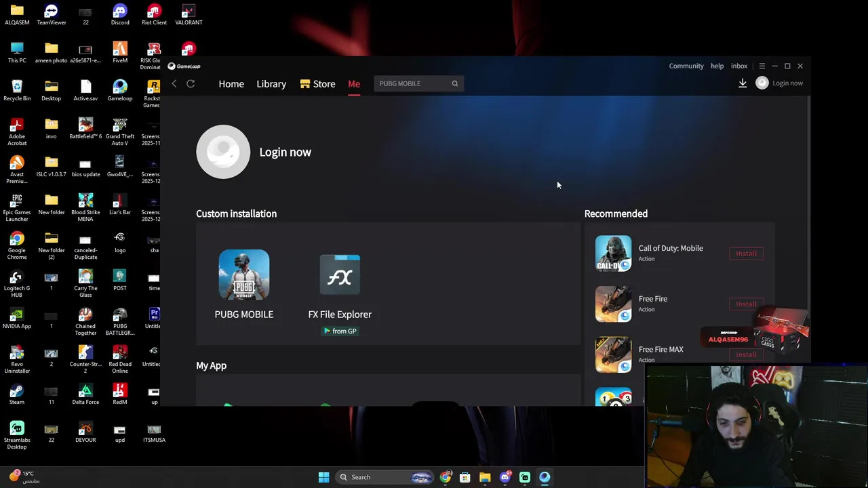
Task: Select the FiveM desktop icon
Action: (x=120, y=53)
